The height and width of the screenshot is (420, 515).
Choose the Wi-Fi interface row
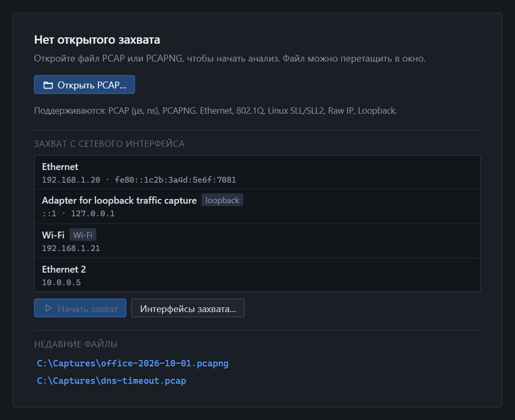257,241
